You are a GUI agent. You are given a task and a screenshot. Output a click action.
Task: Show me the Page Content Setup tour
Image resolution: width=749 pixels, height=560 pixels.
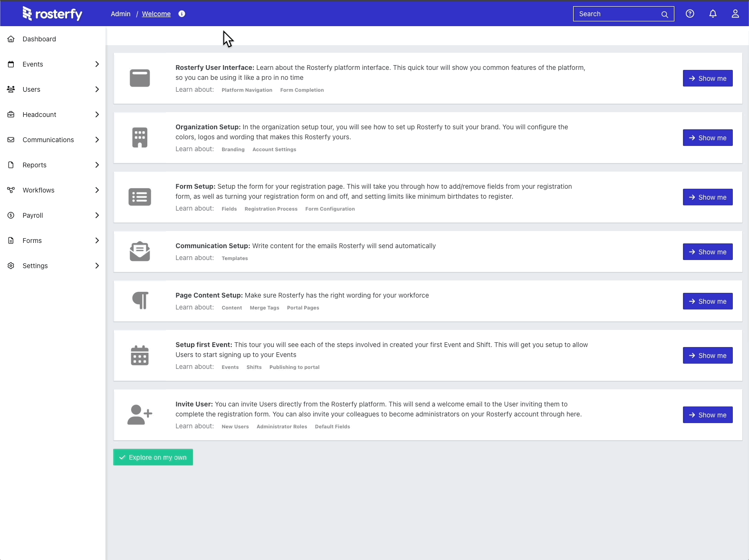708,301
